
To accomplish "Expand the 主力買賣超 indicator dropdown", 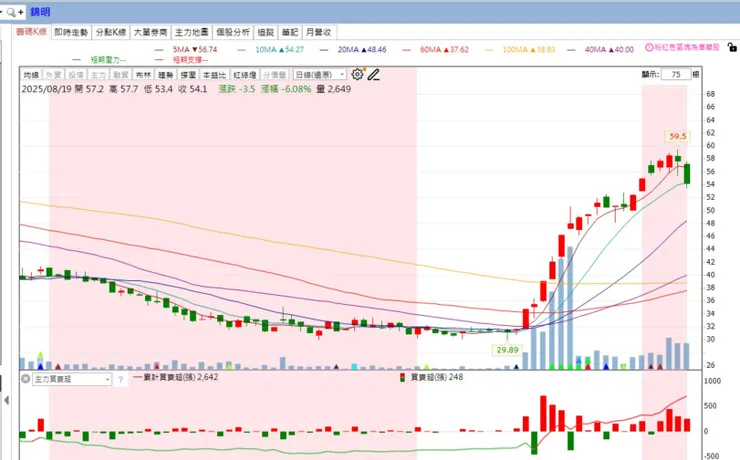I will 72,379.
